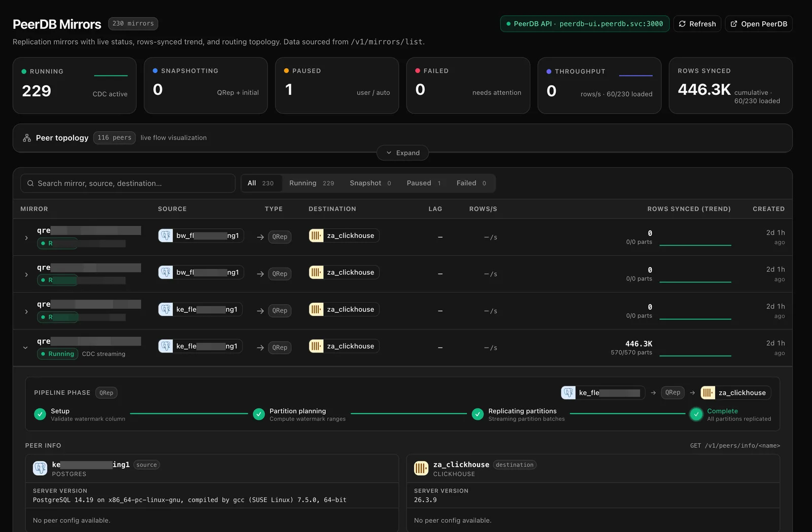812x532 pixels.
Task: Open PeerDB in external window
Action: click(x=759, y=24)
